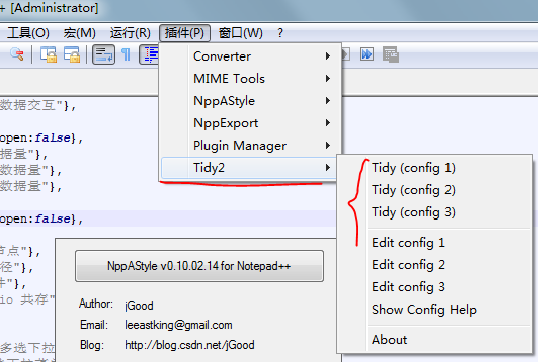Viewport: 538px width, 362px height.
Task: Click the leeastking@gmail.com email address
Action: pyautogui.click(x=179, y=325)
